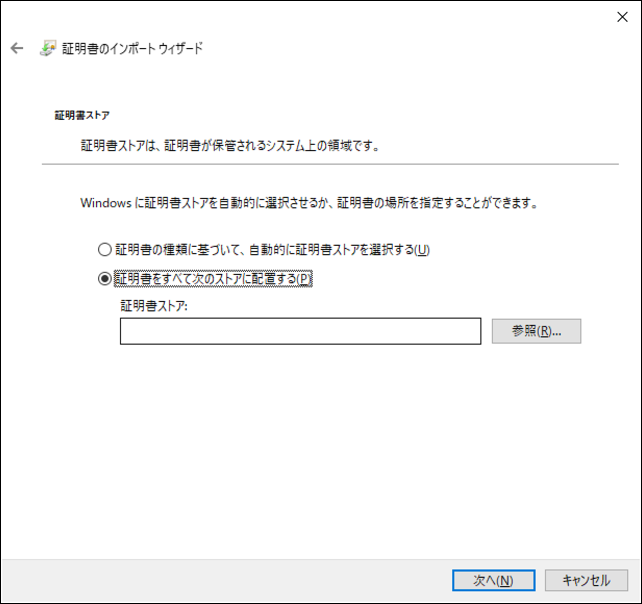Click the Windows に証明書ストアを自動的に instruction text
Viewport: 642px width, 604px height.
309,203
